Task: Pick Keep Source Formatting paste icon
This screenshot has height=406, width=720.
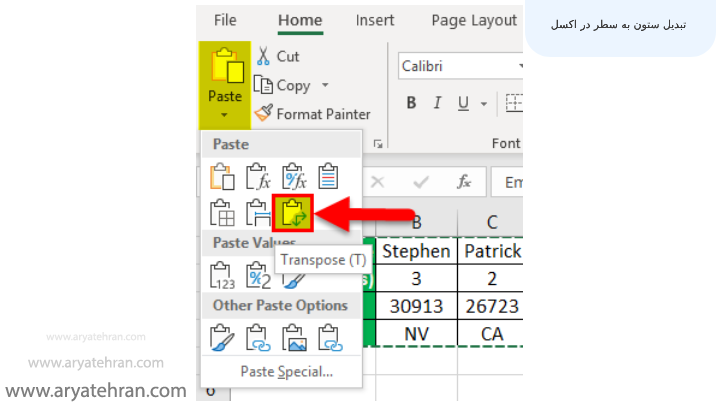Action: coord(328,177)
